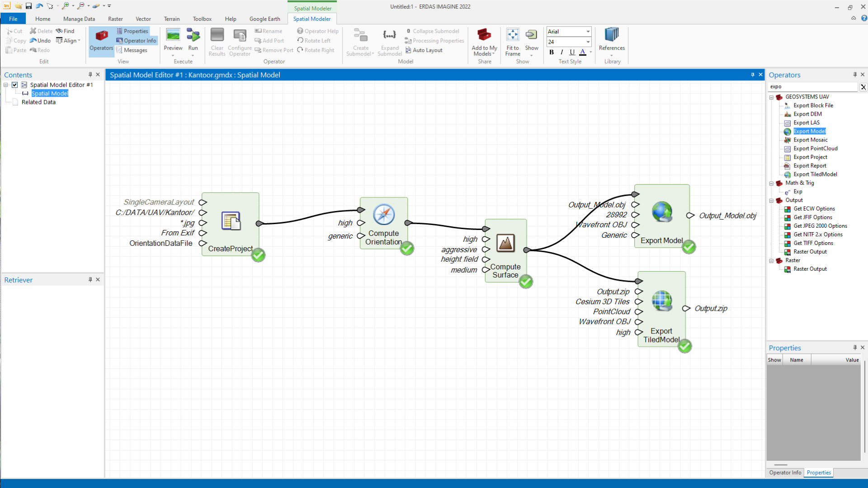Collapse the Raster operator category

click(x=771, y=261)
